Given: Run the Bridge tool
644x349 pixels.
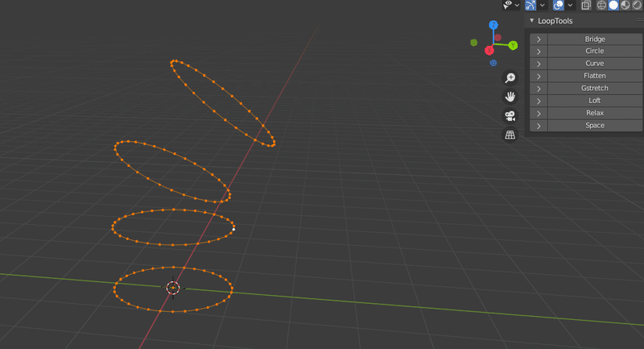Looking at the screenshot, I should 595,39.
